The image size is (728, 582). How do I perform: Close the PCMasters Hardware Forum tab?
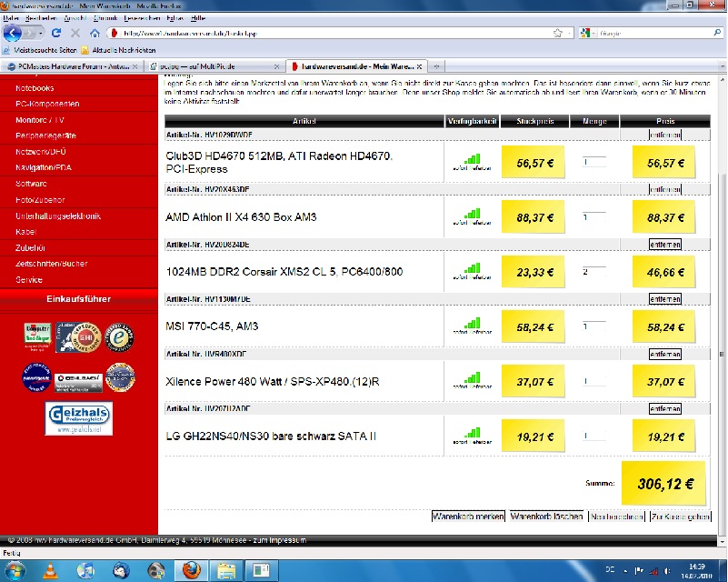pos(135,66)
